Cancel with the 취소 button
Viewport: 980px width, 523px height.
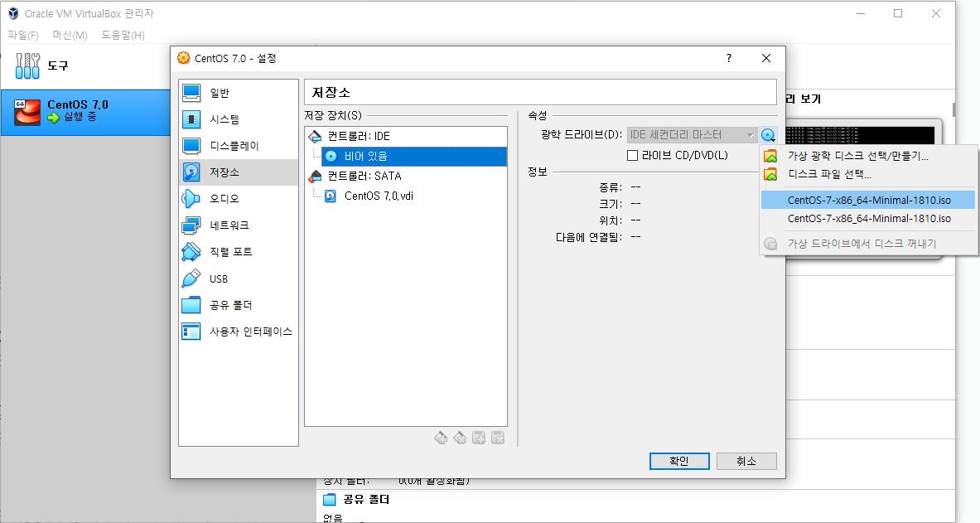pos(746,461)
